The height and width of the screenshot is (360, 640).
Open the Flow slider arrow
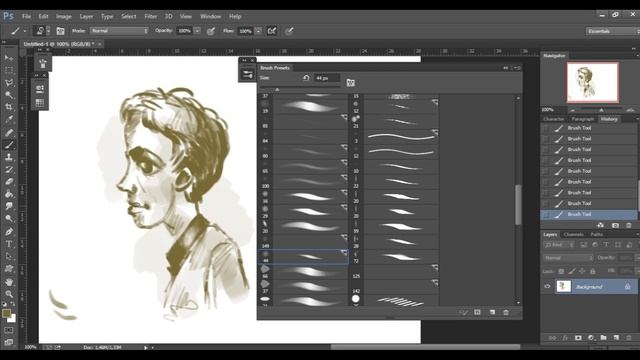pos(258,31)
